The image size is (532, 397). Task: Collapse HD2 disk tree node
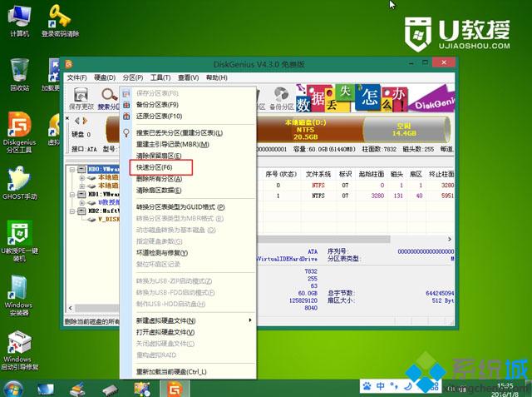click(x=72, y=211)
